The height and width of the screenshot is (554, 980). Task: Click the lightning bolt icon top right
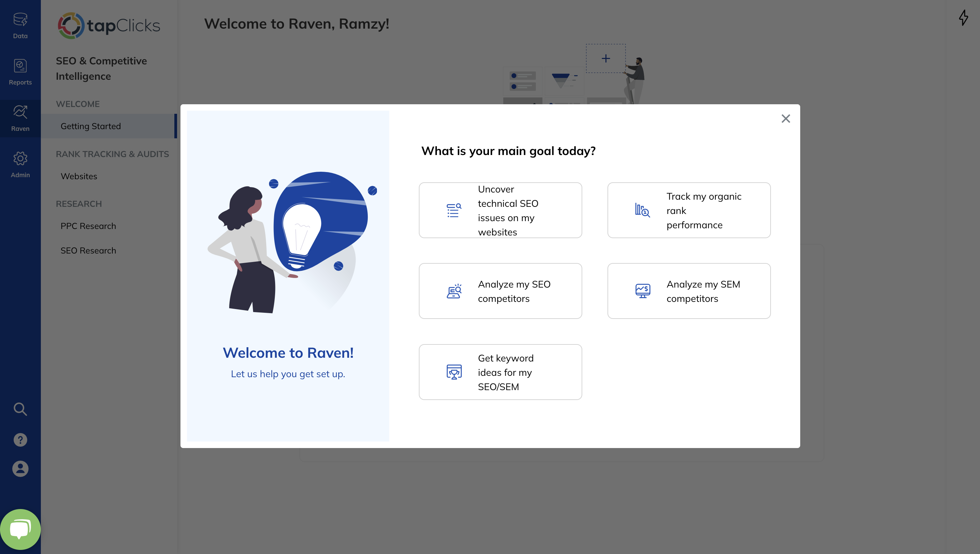point(963,17)
